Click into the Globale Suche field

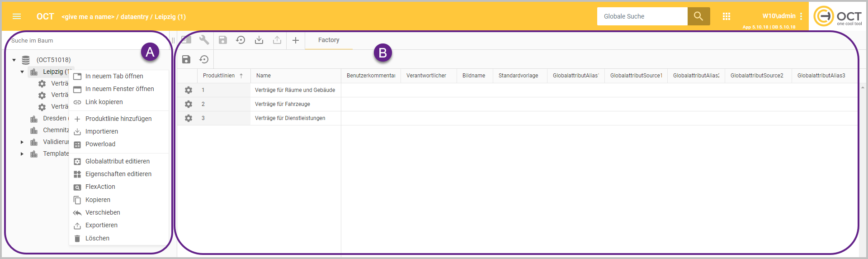[x=642, y=16]
